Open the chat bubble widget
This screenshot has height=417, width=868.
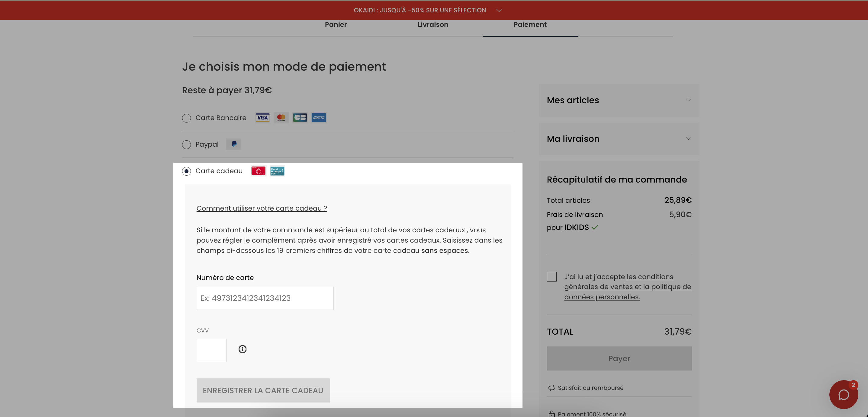click(844, 394)
